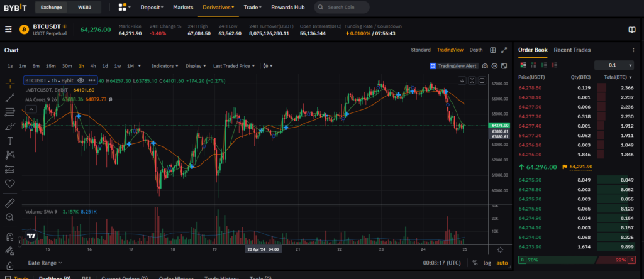Select the Order Book tab

(x=533, y=50)
